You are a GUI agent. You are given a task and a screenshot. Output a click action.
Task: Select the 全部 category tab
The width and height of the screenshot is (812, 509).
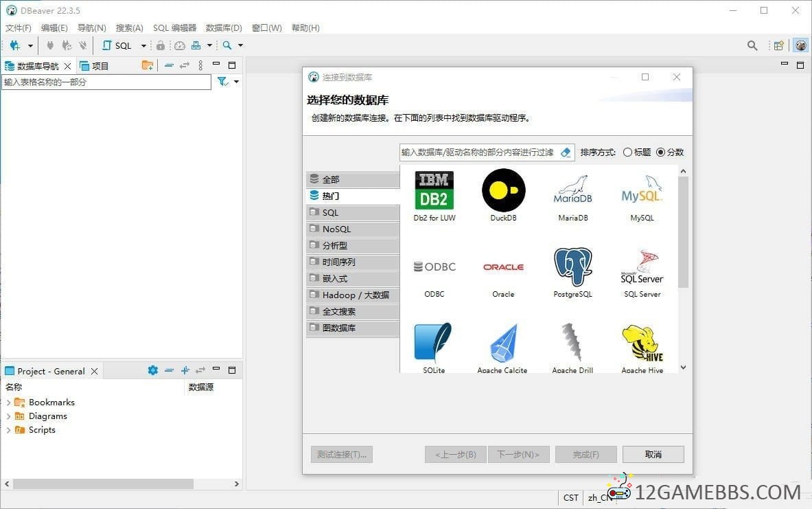[x=353, y=179]
